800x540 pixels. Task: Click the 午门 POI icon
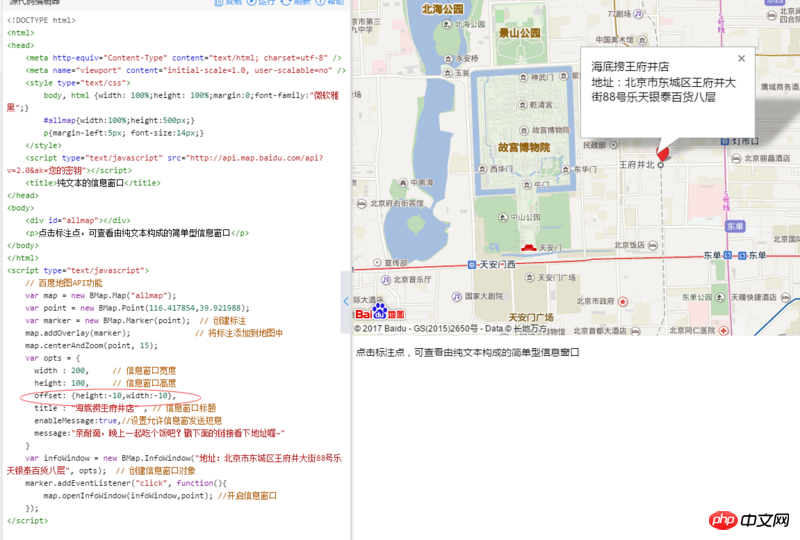coord(528,185)
